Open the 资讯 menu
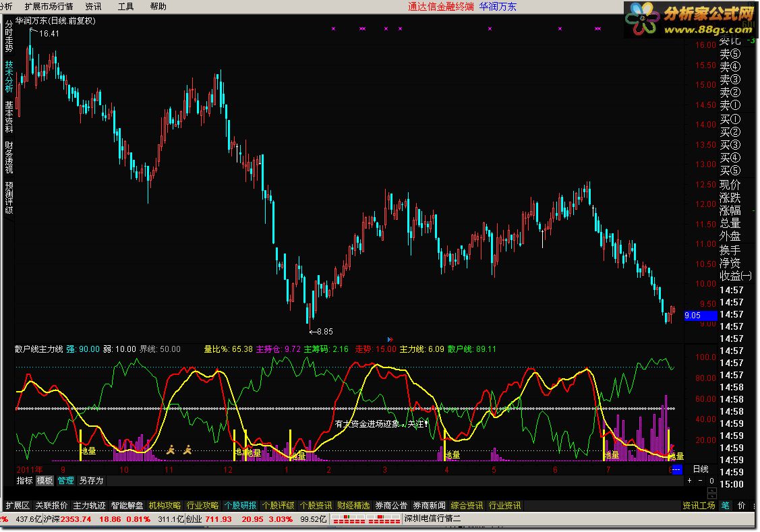 [x=93, y=6]
